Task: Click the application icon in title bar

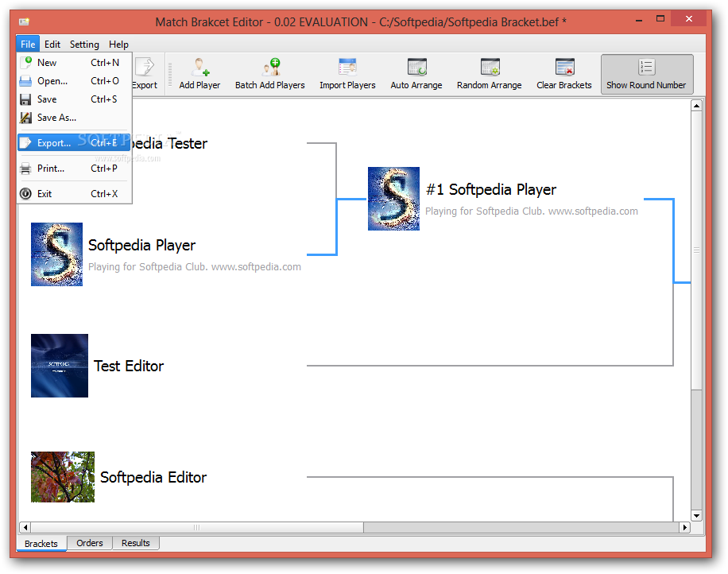Action: coord(24,21)
